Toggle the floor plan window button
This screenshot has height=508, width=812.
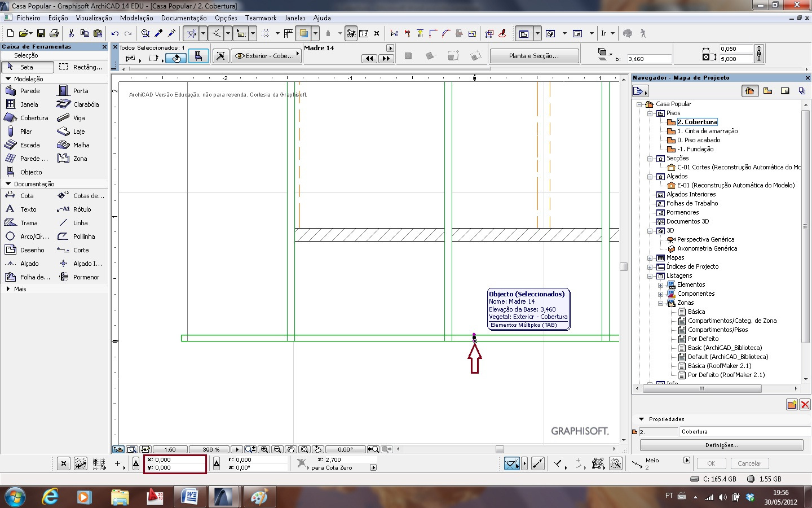524,34
